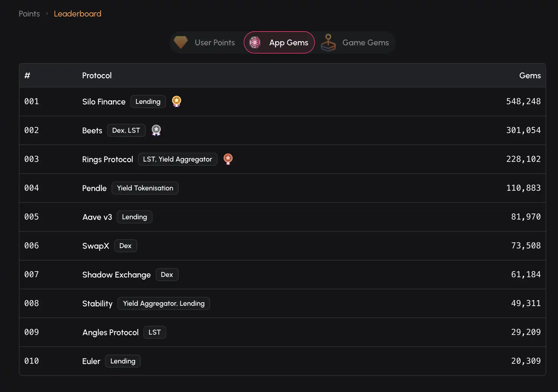Click the Leaderboard breadcrumb link
558x392 pixels.
coord(77,14)
